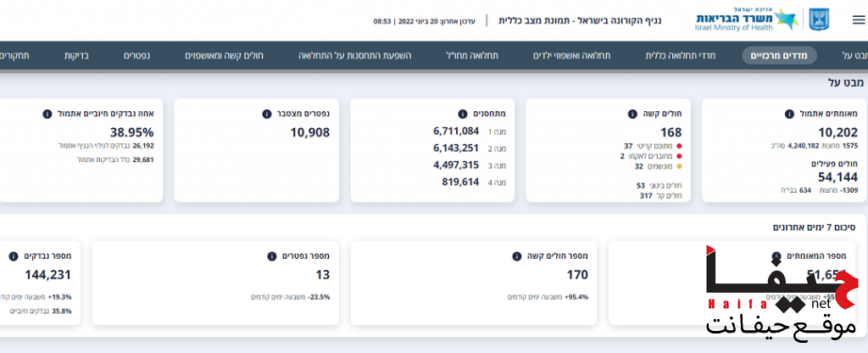Click info icon beside אחוז נבדקים חיוביים אתמול
The width and height of the screenshot is (868, 353).
pyautogui.click(x=47, y=113)
